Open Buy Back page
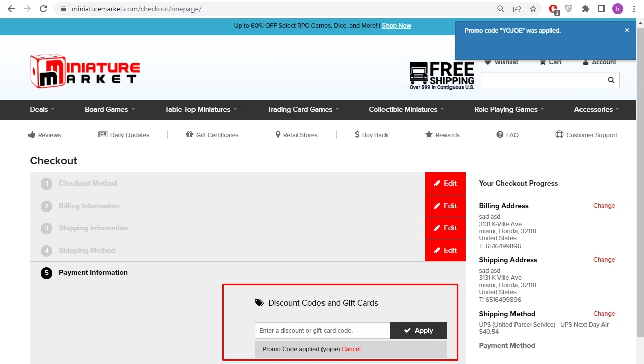 (371, 135)
